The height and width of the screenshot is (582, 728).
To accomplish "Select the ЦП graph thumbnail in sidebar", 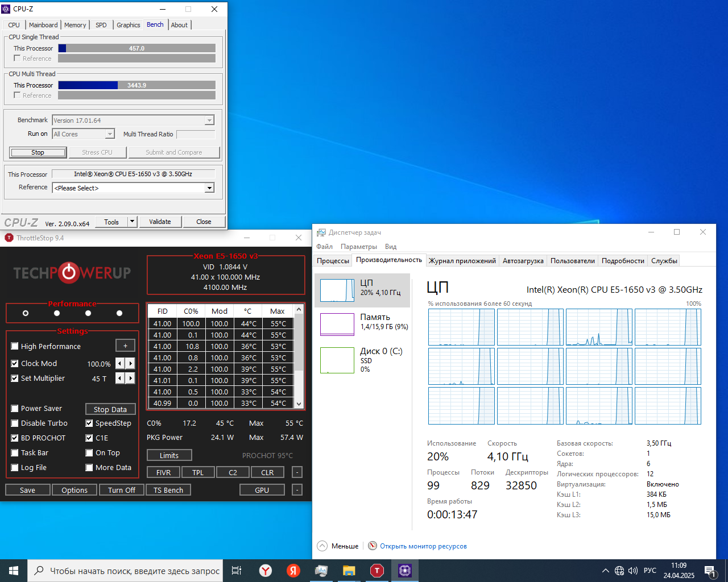I will pyautogui.click(x=337, y=290).
